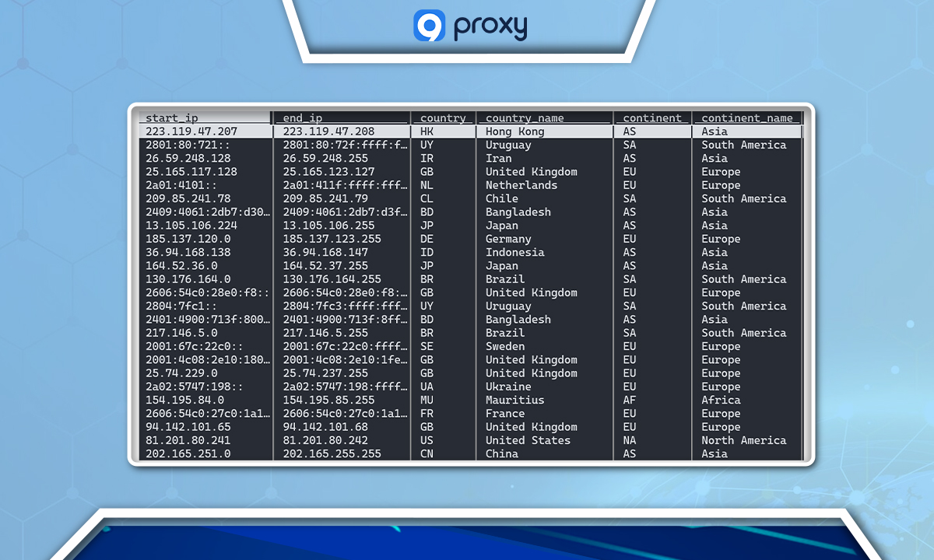The image size is (934, 560).
Task: Select the Mauritius row in Africa
Action: tap(467, 400)
